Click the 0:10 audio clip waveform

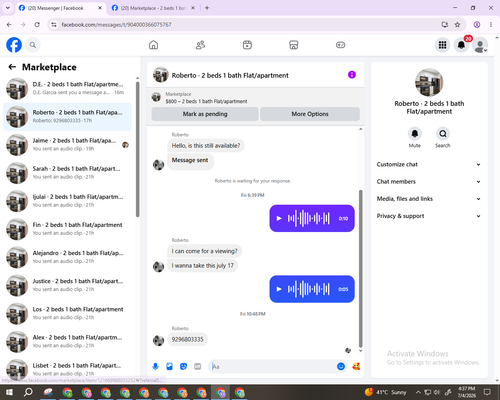309,218
